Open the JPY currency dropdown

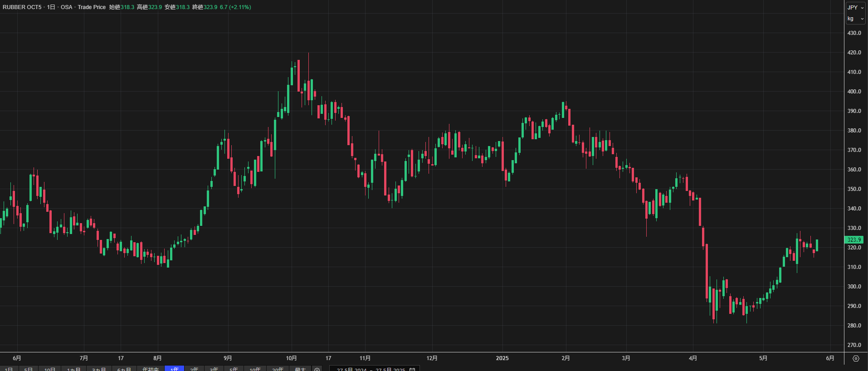856,7
